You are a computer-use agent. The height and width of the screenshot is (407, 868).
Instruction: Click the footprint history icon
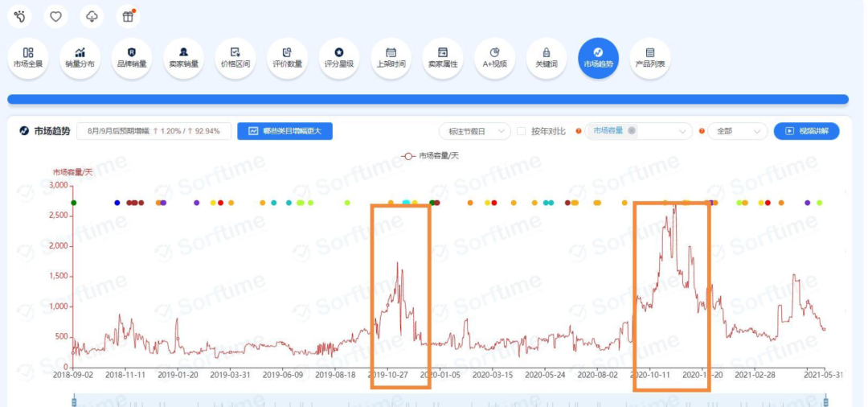tap(19, 17)
